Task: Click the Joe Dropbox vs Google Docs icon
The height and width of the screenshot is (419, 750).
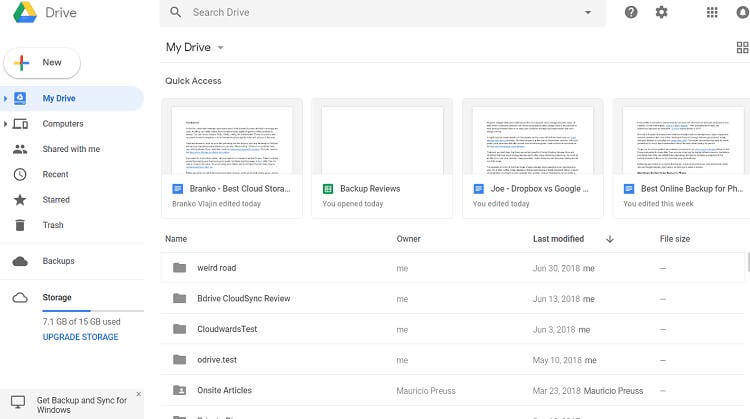Action: pyautogui.click(x=478, y=189)
